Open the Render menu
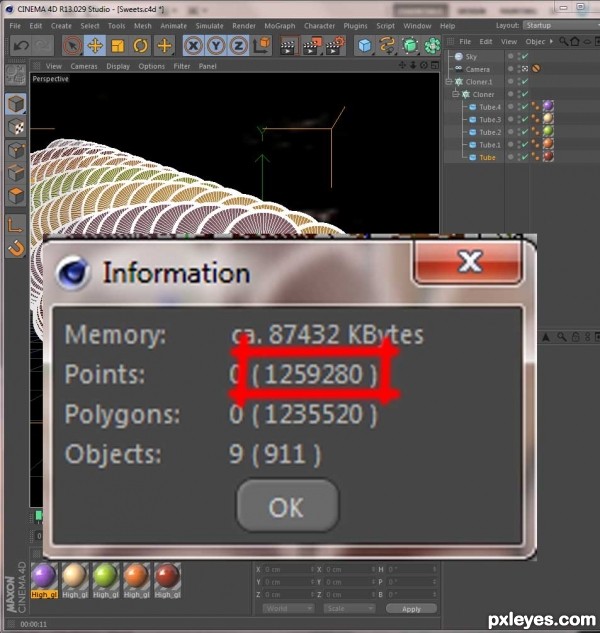 click(244, 26)
